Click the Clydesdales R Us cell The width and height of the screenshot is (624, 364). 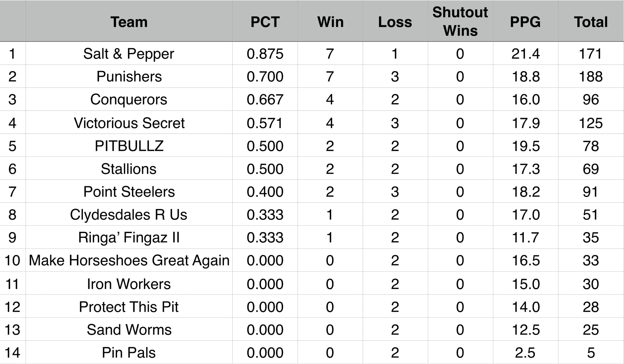coord(129,215)
